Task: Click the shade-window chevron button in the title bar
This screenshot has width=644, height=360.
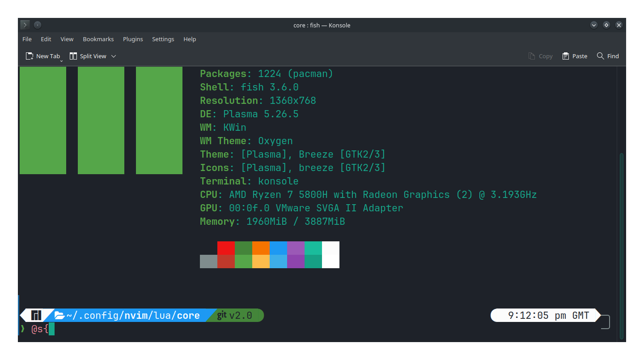Action: click(x=594, y=25)
